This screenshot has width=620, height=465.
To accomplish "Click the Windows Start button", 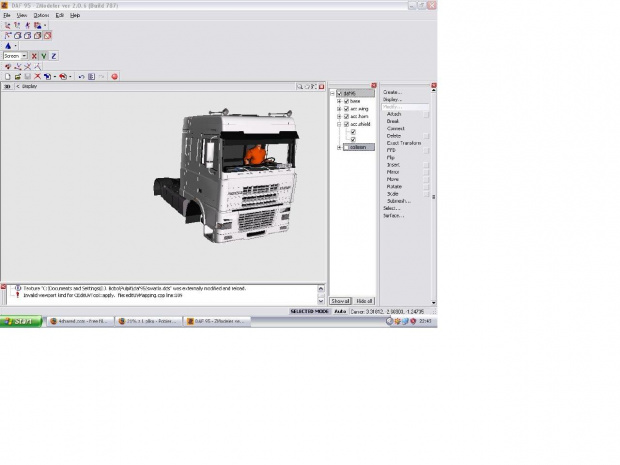I will pyautogui.click(x=20, y=321).
